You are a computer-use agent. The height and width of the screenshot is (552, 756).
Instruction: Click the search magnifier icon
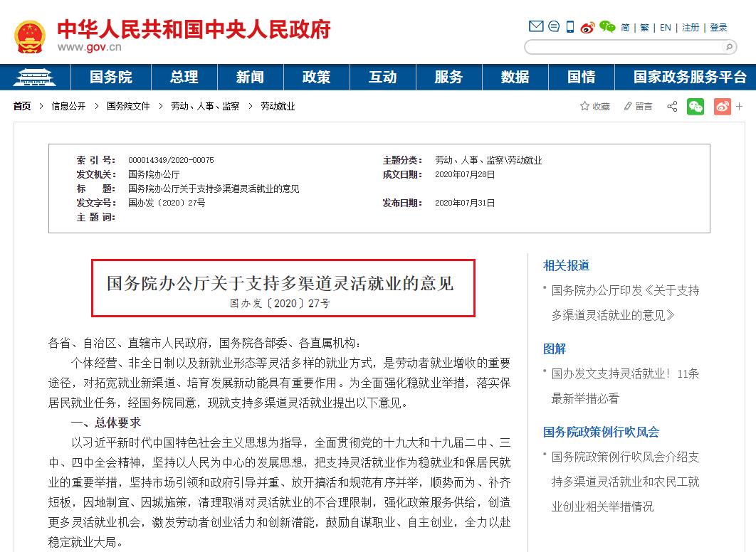pos(728,47)
